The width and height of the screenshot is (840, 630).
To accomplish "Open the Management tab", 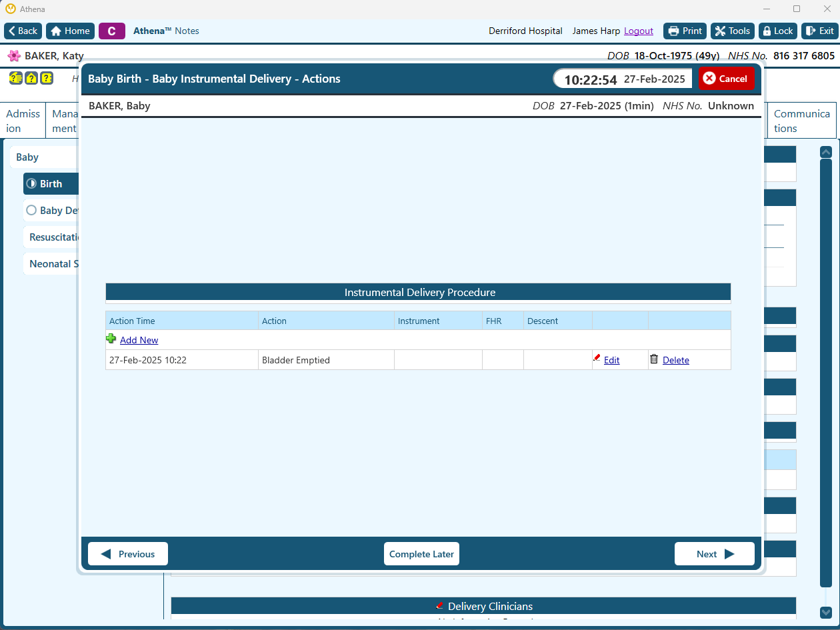I will pyautogui.click(x=64, y=121).
